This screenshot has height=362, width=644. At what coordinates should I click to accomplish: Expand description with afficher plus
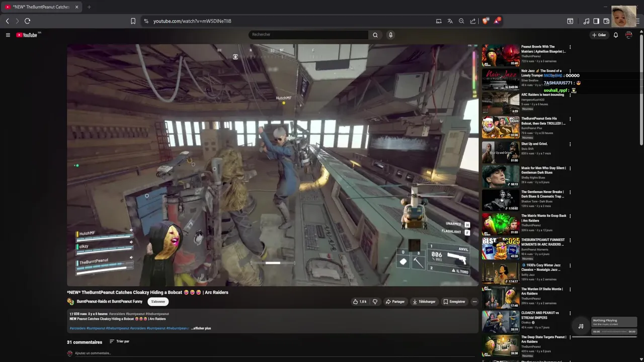tap(201, 328)
